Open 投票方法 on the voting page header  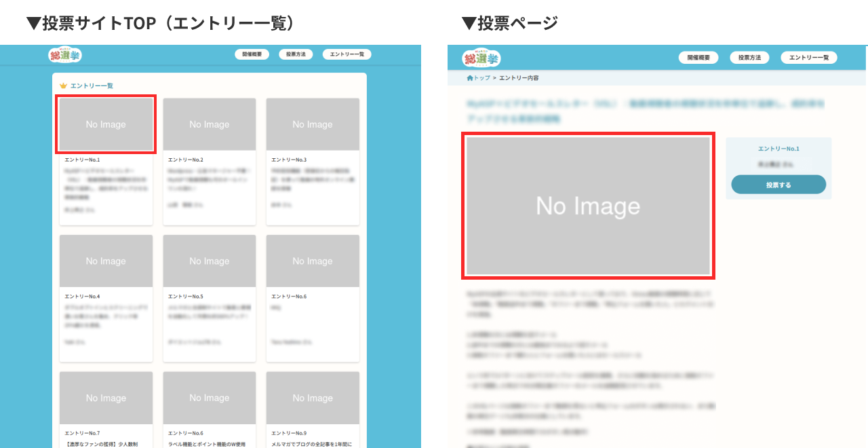click(x=749, y=57)
